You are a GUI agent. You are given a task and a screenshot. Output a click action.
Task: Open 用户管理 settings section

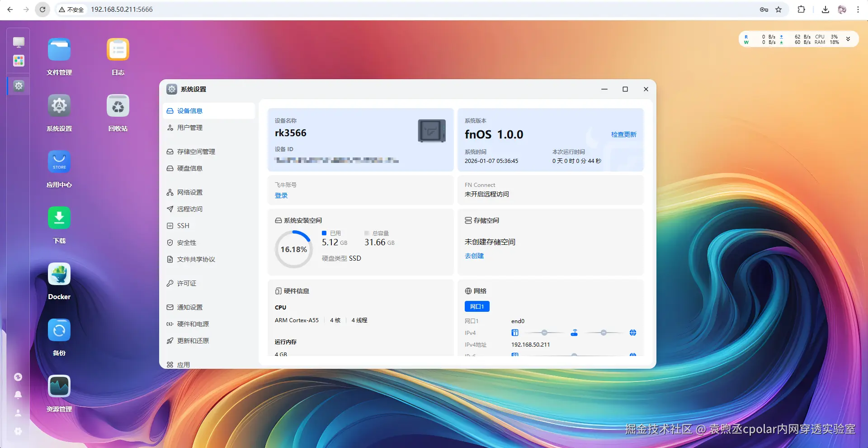(x=209, y=128)
